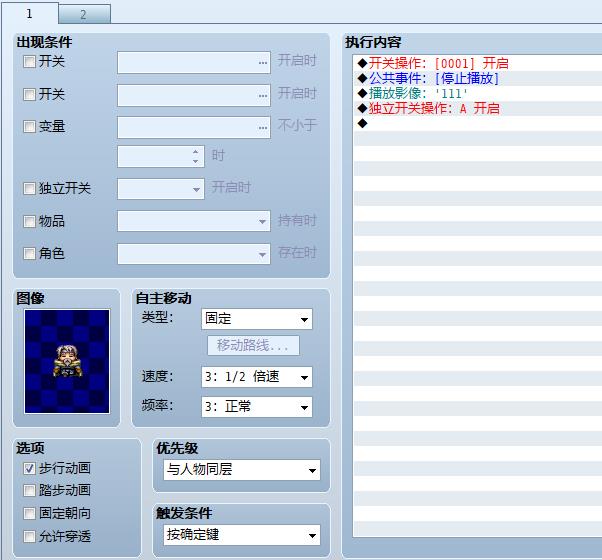Switch to event page tab 2
This screenshot has height=560, width=602.
[84, 14]
